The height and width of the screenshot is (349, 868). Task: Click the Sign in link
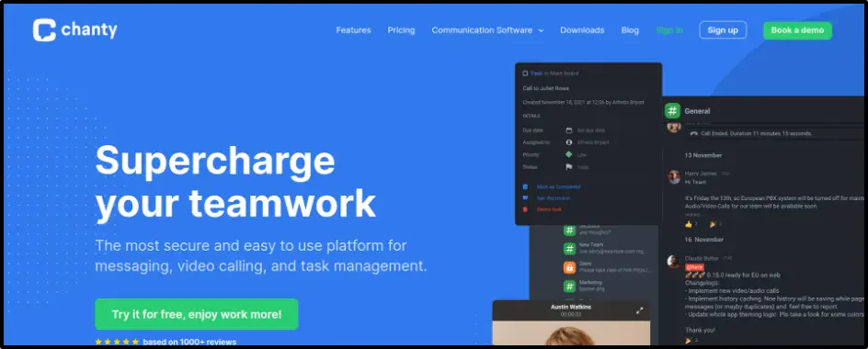click(668, 30)
